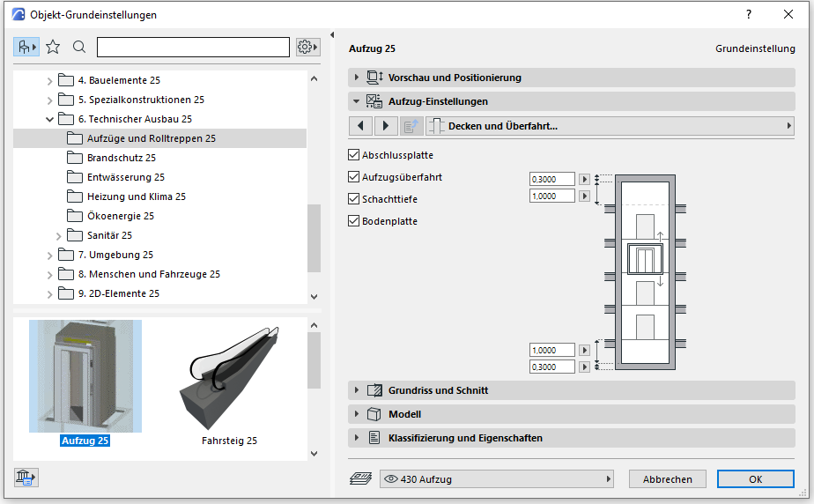The image size is (814, 504).
Task: Go to previous settings page arrow
Action: click(360, 126)
